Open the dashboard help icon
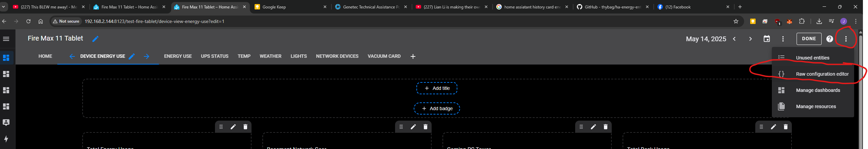Image resolution: width=868 pixels, height=149 pixels. click(829, 39)
